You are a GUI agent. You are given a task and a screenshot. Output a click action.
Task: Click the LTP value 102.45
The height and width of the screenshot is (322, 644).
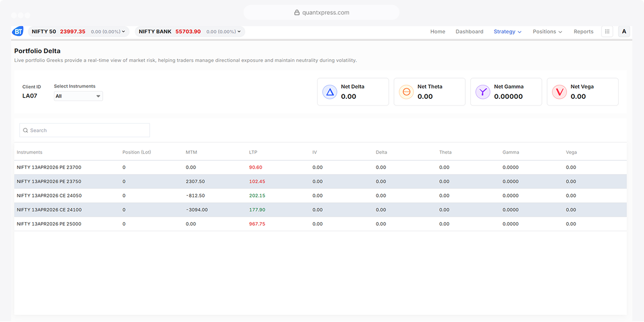tap(257, 181)
